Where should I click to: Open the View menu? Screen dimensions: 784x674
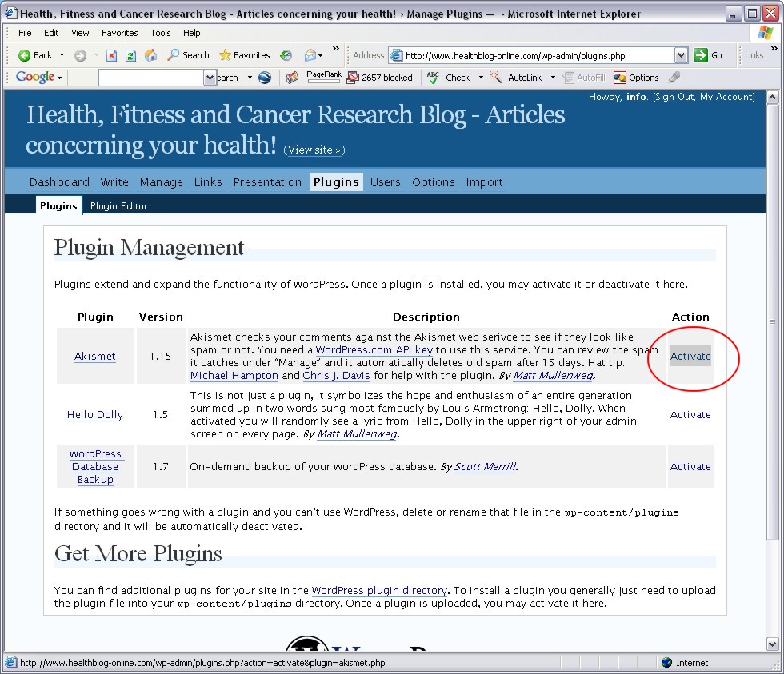(x=80, y=33)
